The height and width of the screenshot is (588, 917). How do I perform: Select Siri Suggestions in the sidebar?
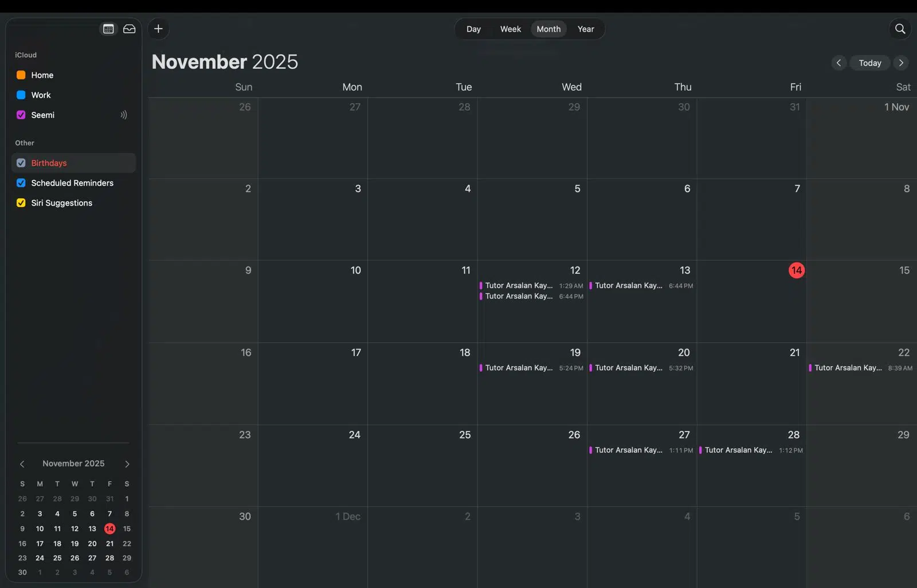(62, 203)
